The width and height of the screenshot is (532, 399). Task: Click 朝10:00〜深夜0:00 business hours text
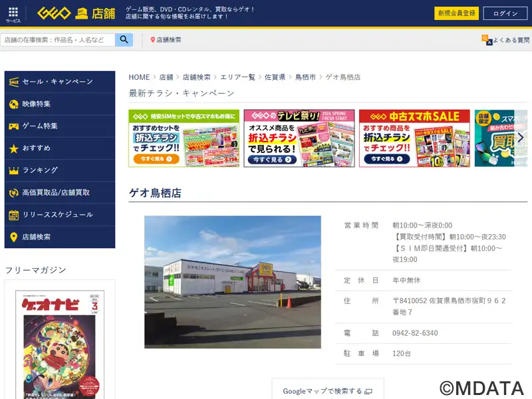[422, 225]
